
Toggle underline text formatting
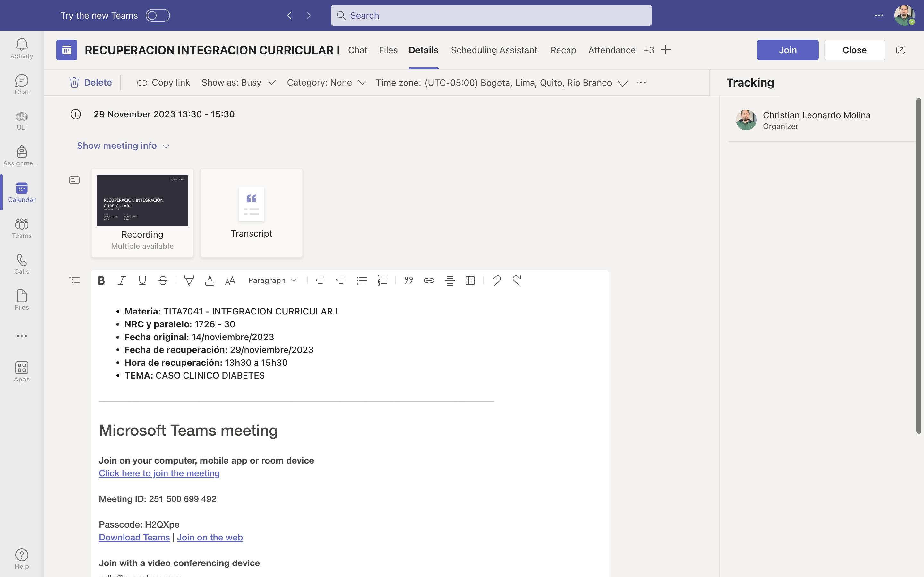pos(142,280)
